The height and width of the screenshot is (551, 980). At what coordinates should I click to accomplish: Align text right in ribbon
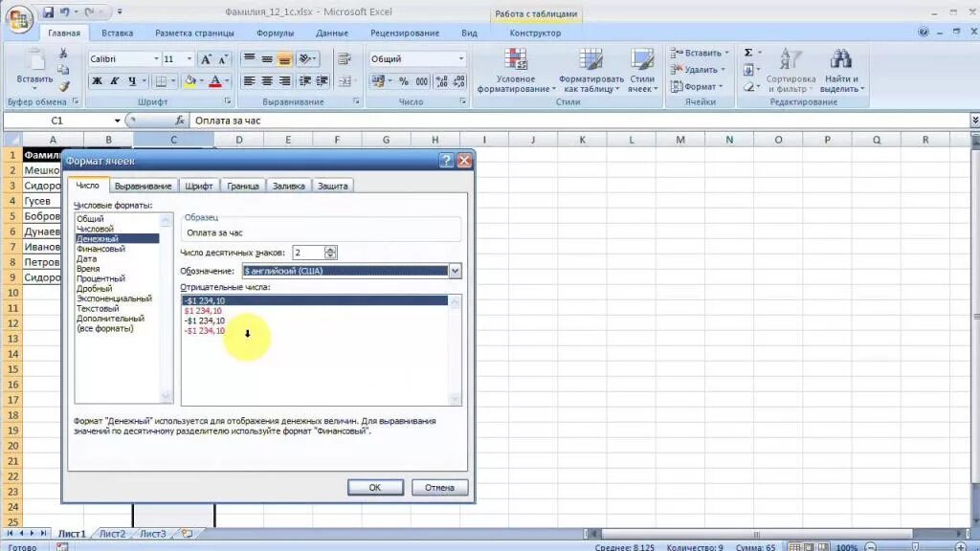284,81
